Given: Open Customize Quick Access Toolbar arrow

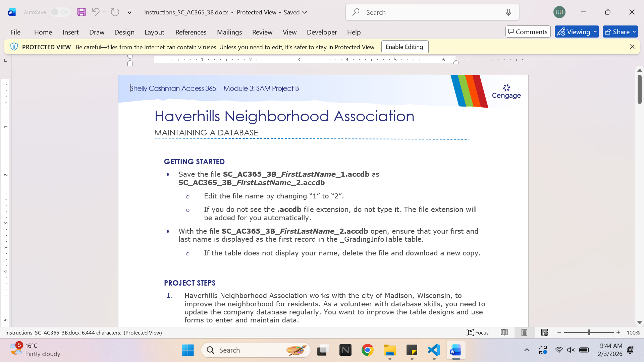Looking at the screenshot, I should pyautogui.click(x=129, y=12).
